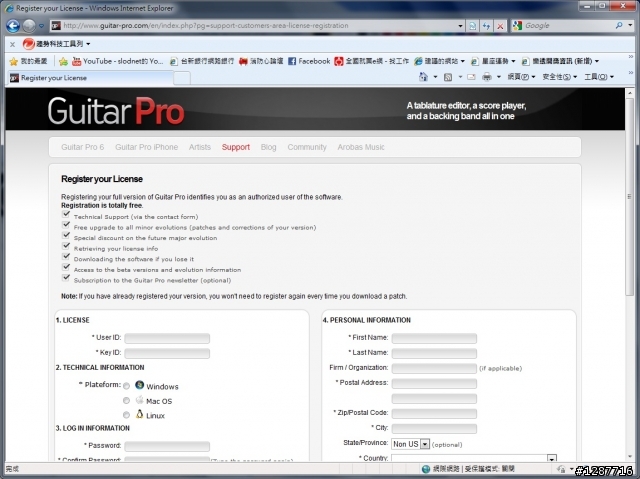This screenshot has height=479, width=640.
Task: Click the add-to-favorites bar star icon
Action: pos(63,61)
